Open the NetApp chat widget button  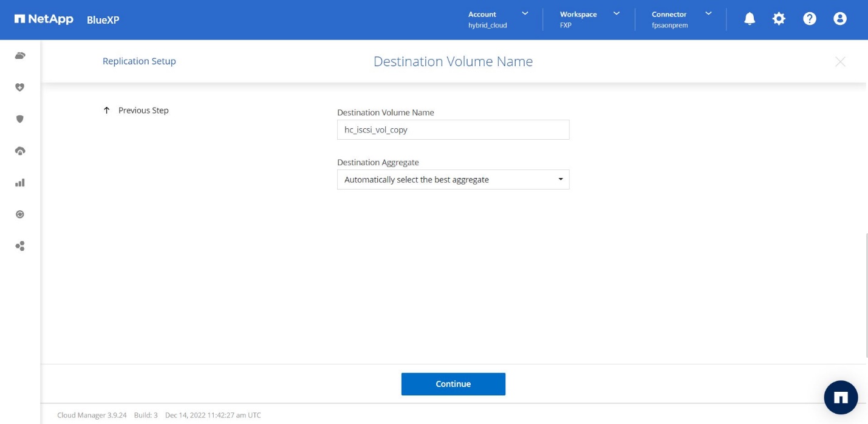click(841, 397)
